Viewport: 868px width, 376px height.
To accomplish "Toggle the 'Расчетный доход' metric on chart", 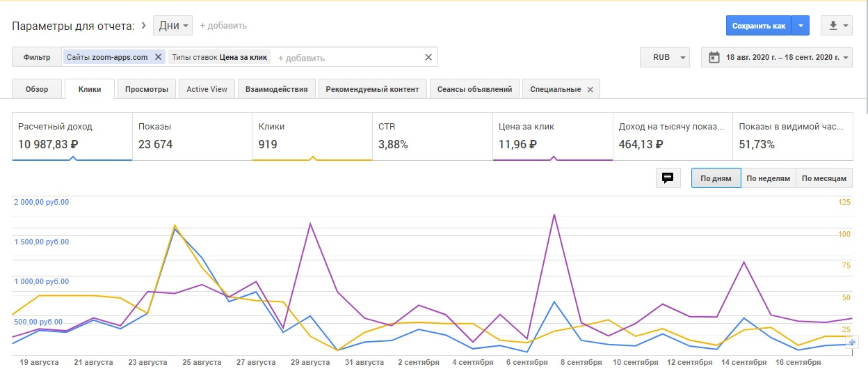I will coord(72,136).
